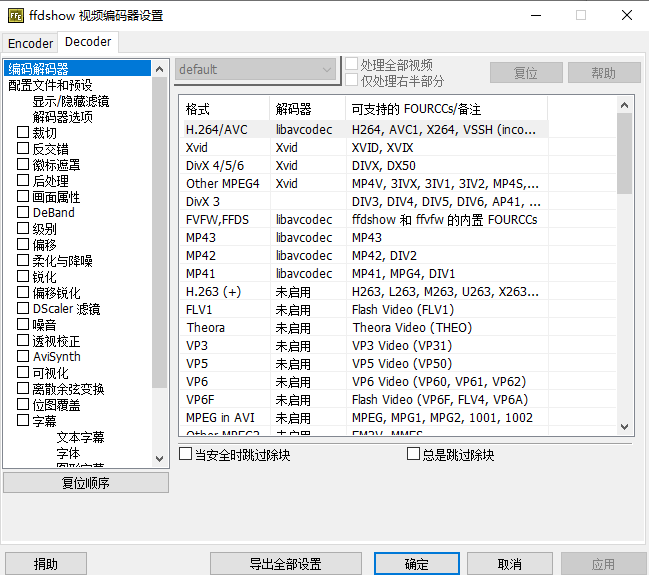Click 导出全部设置 button
Screen dimensions: 649x575
pos(286,563)
